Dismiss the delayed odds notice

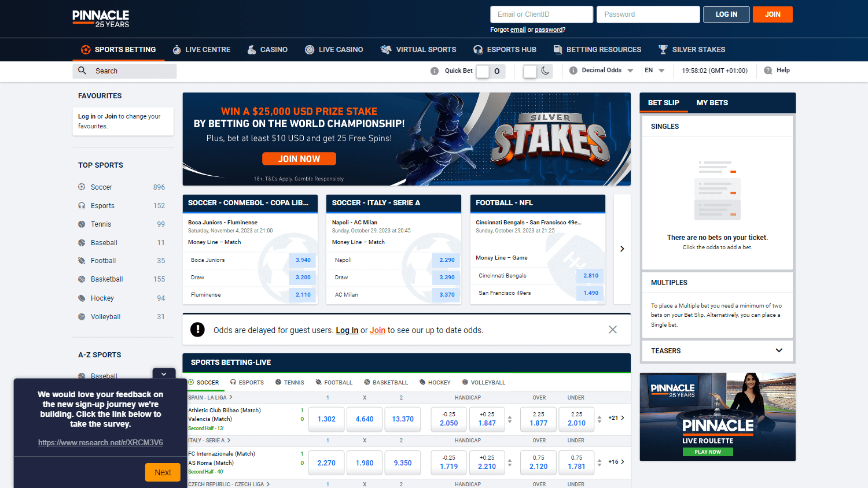coord(613,330)
